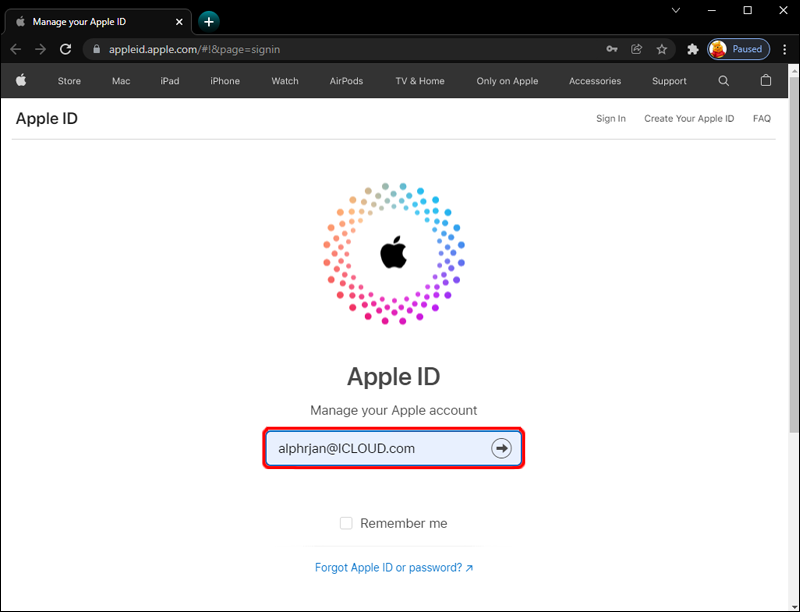The height and width of the screenshot is (612, 800).
Task: Open the AirPods menu
Action: (346, 81)
